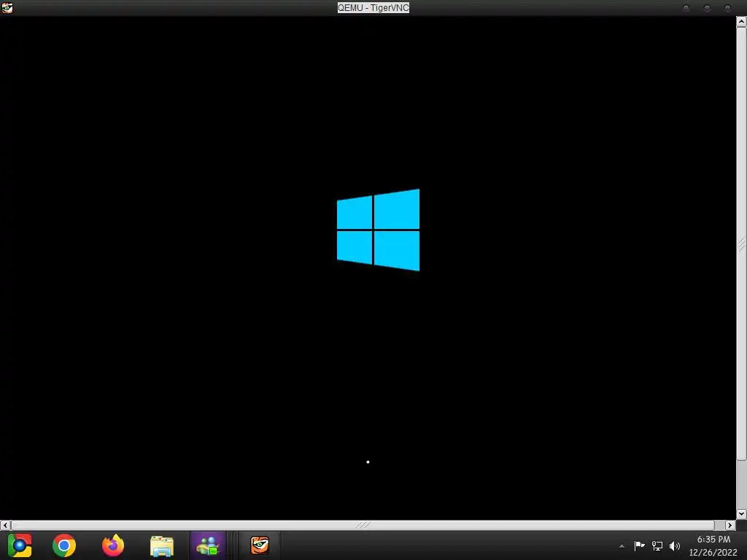Click the horizontal scrollbar left arrow
747x560 pixels.
click(5, 525)
